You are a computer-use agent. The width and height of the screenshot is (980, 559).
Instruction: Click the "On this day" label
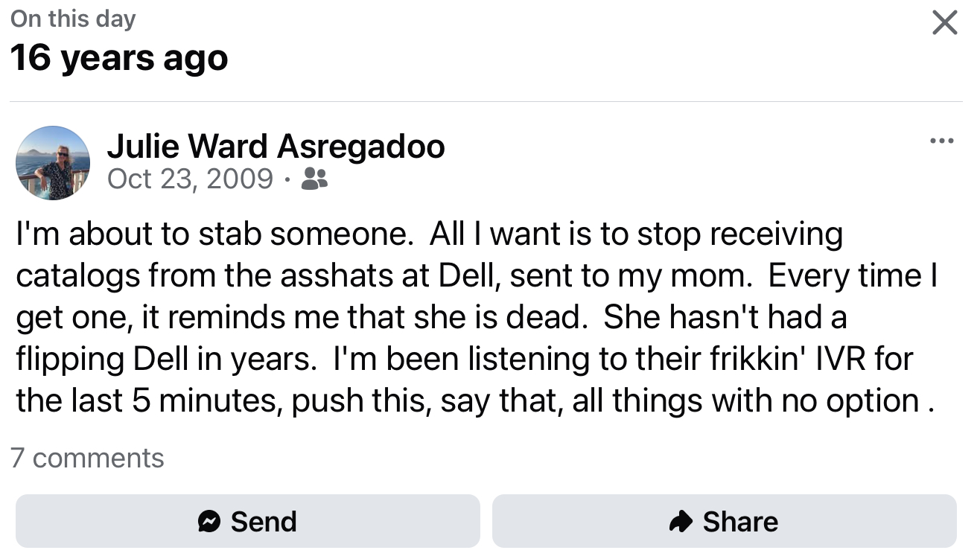coord(73,19)
